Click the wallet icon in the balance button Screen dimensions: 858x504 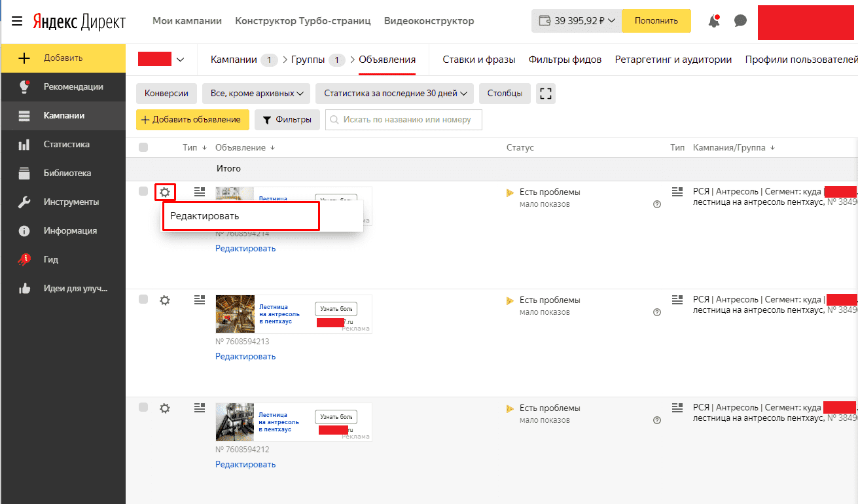[545, 21]
